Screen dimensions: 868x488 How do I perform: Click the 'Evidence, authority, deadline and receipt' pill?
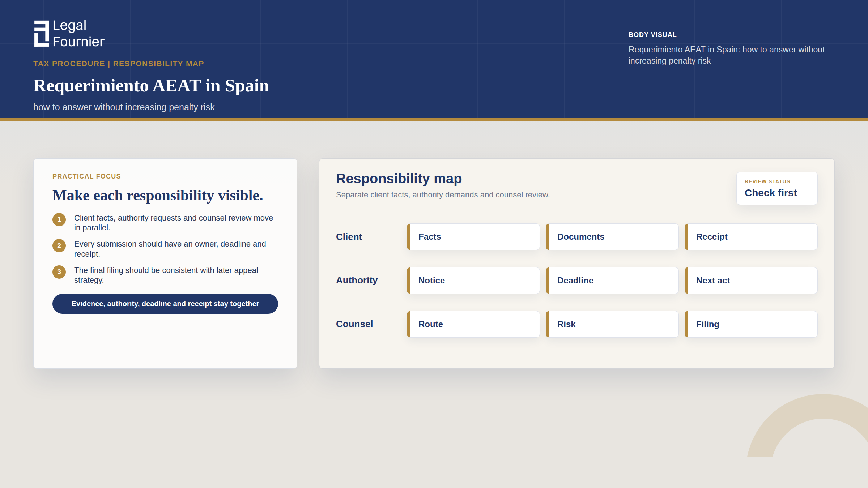click(x=165, y=304)
